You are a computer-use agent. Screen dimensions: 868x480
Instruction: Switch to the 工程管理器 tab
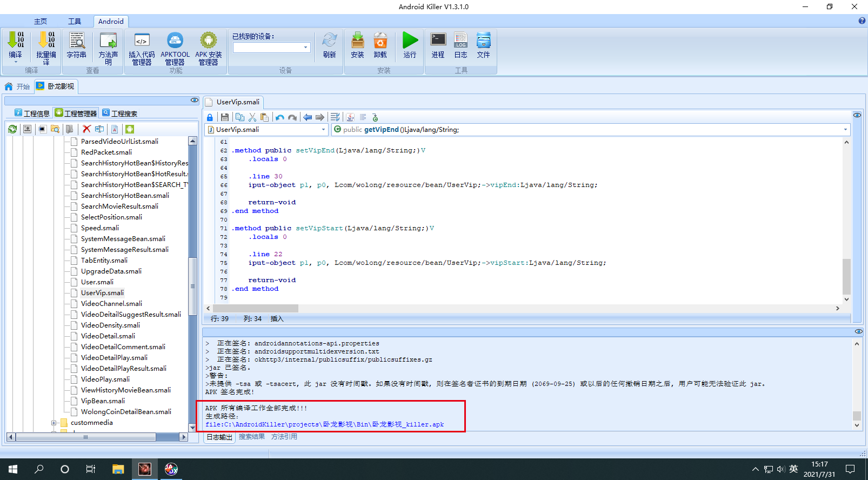coord(76,113)
